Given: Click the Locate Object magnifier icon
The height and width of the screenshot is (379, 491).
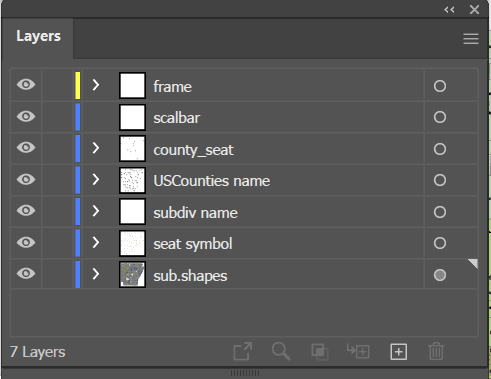Looking at the screenshot, I should pos(281,351).
